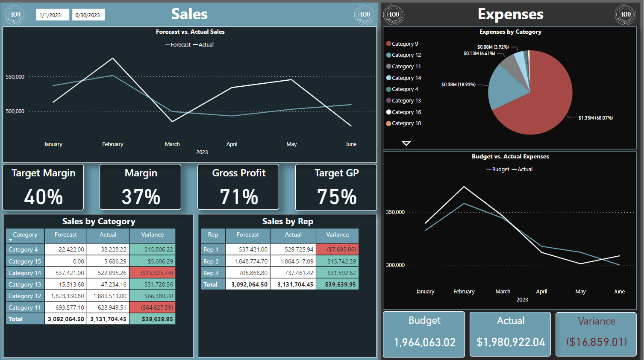644x360 pixels.
Task: Click variance cell ($64,627.59)
Action: coord(153,307)
